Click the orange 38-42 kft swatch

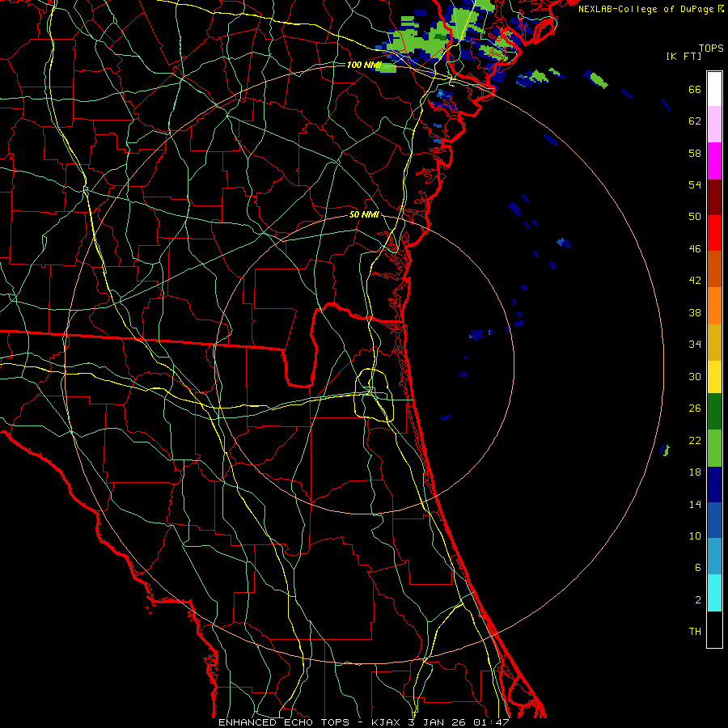coord(714,306)
